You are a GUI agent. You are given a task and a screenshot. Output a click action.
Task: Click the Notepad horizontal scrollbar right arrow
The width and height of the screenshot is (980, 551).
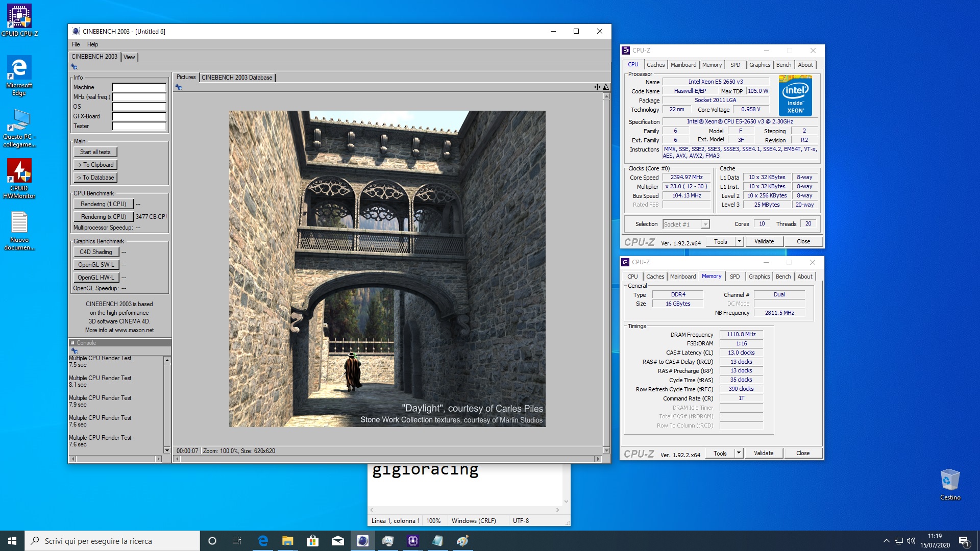tap(558, 510)
